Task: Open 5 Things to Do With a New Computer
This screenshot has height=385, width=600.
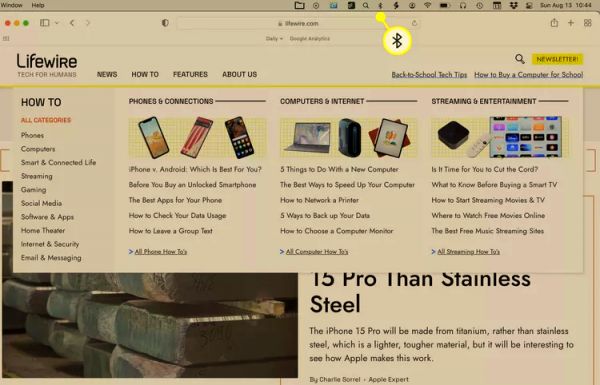Action: click(339, 169)
